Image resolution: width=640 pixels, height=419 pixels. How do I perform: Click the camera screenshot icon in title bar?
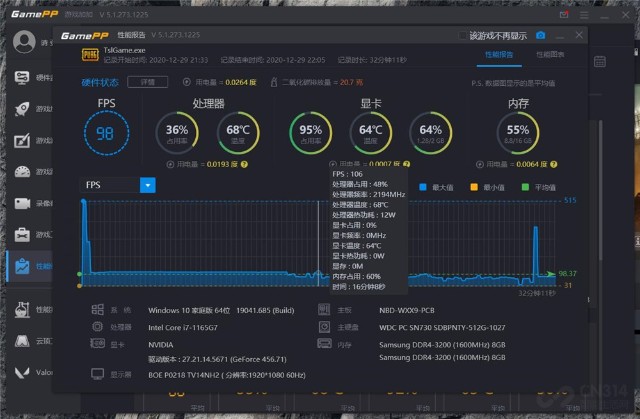point(541,35)
